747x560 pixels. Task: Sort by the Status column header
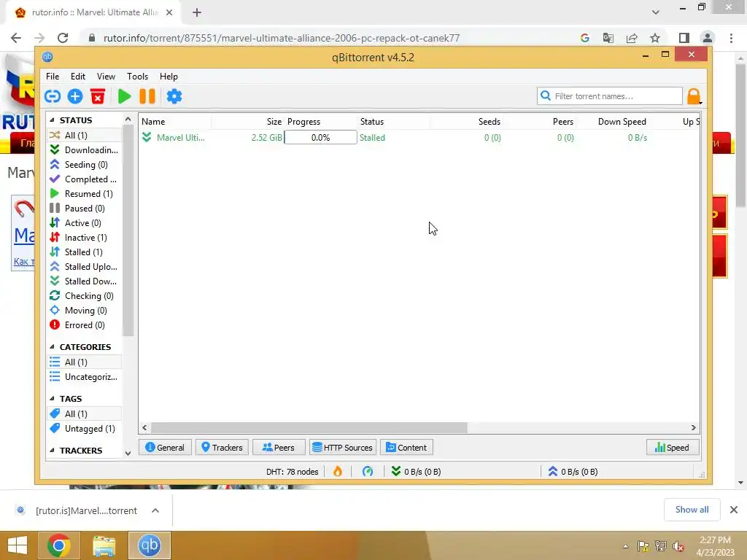coord(393,122)
